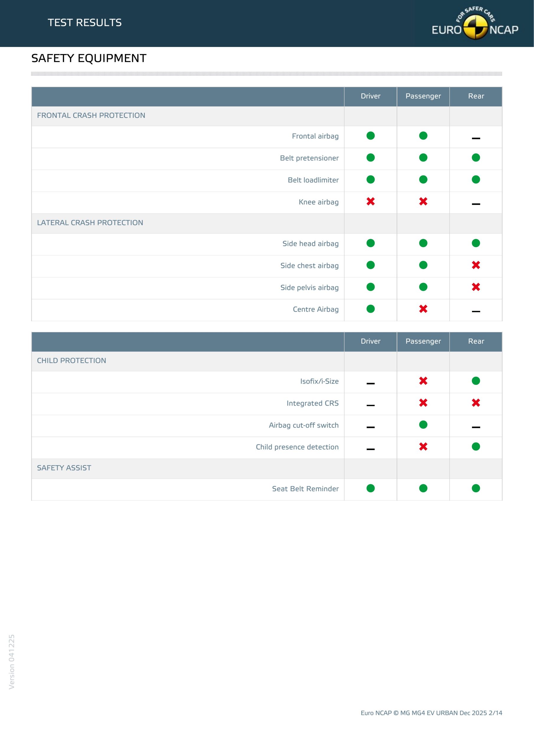Click the driver Knee airbag red cross
This screenshot has height=756, width=534.
click(370, 201)
